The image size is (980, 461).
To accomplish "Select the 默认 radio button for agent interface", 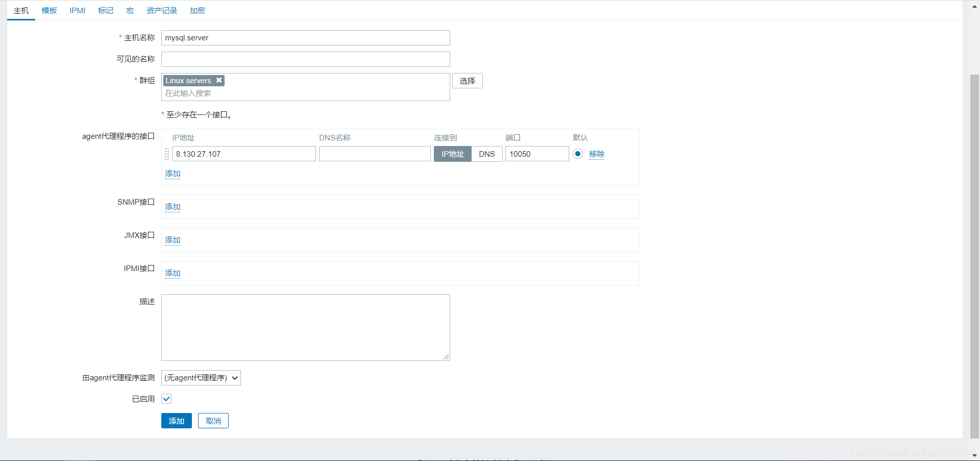I will (x=578, y=154).
